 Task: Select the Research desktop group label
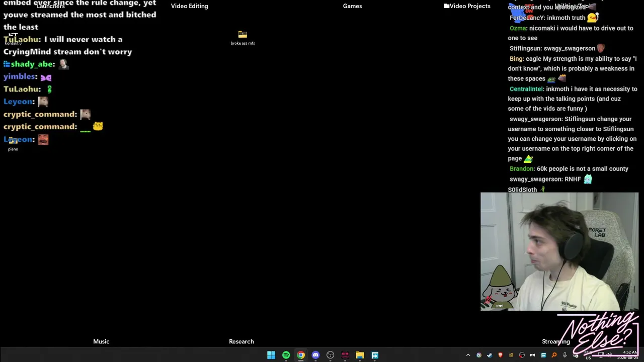coord(242,341)
